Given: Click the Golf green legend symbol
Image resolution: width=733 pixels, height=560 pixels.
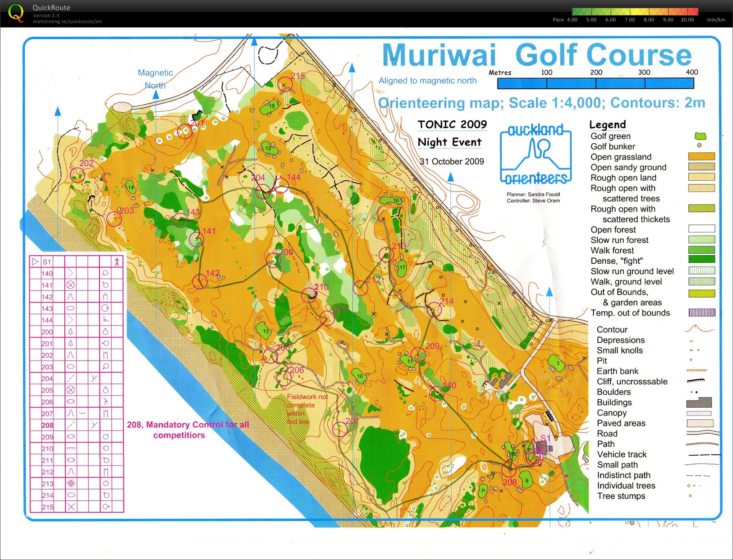Looking at the screenshot, I should [x=700, y=136].
